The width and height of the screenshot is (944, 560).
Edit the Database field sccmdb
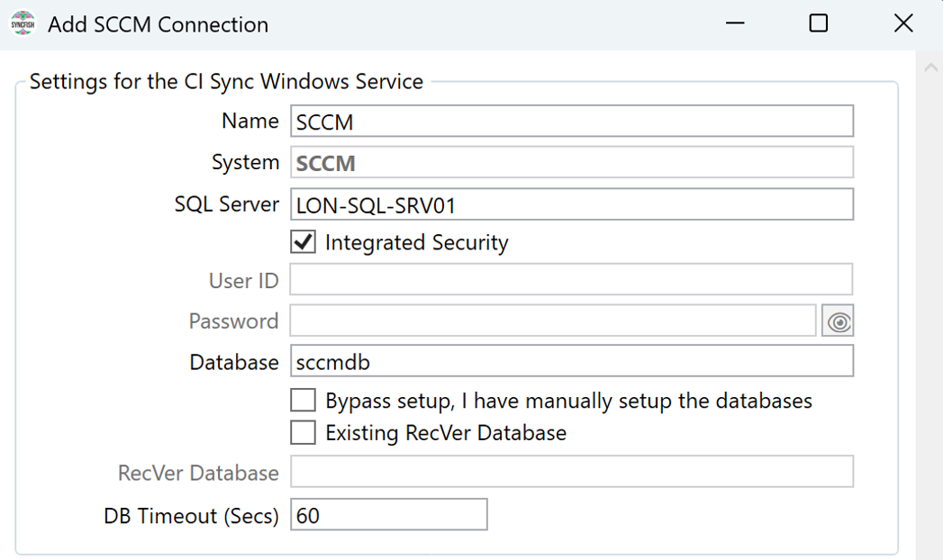(572, 361)
